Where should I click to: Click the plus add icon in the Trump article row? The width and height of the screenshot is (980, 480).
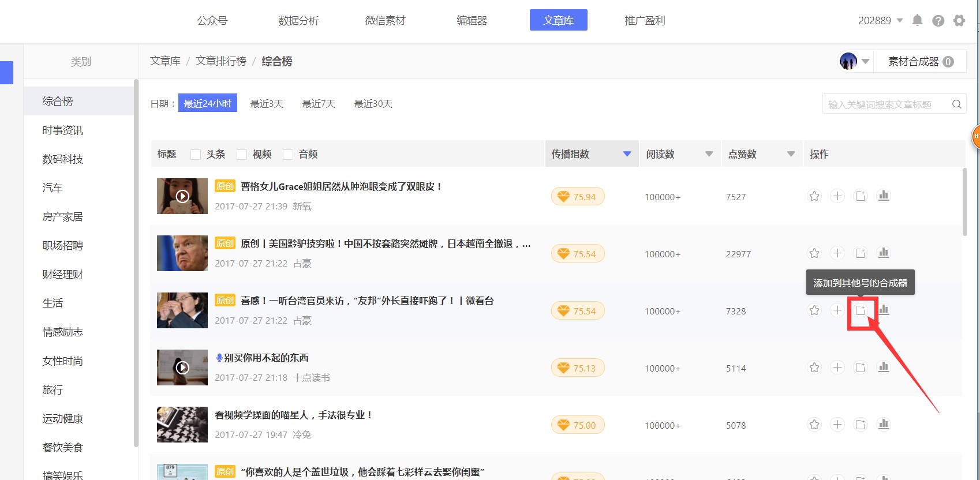[837, 253]
